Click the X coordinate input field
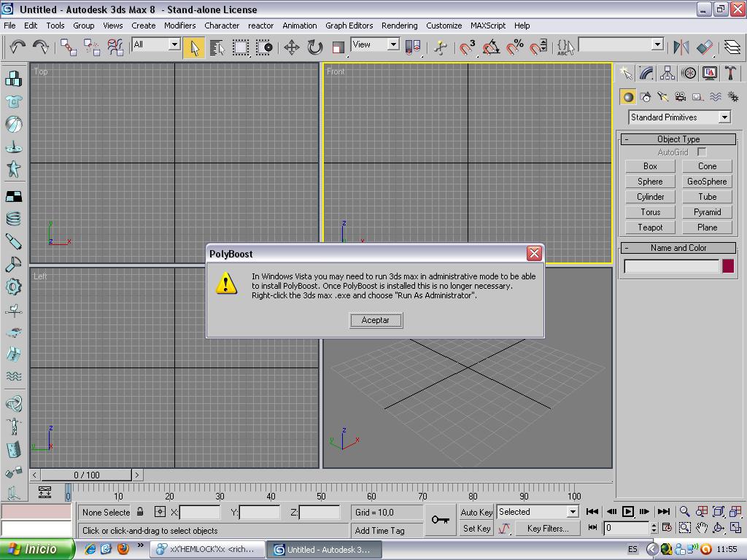Viewport: 747px width, 560px height. point(200,513)
